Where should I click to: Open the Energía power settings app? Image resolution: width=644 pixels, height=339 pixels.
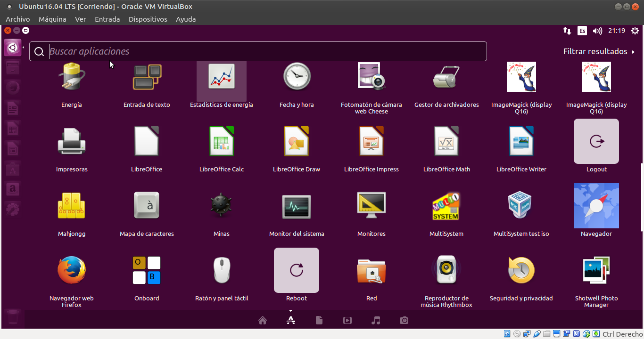tap(72, 78)
